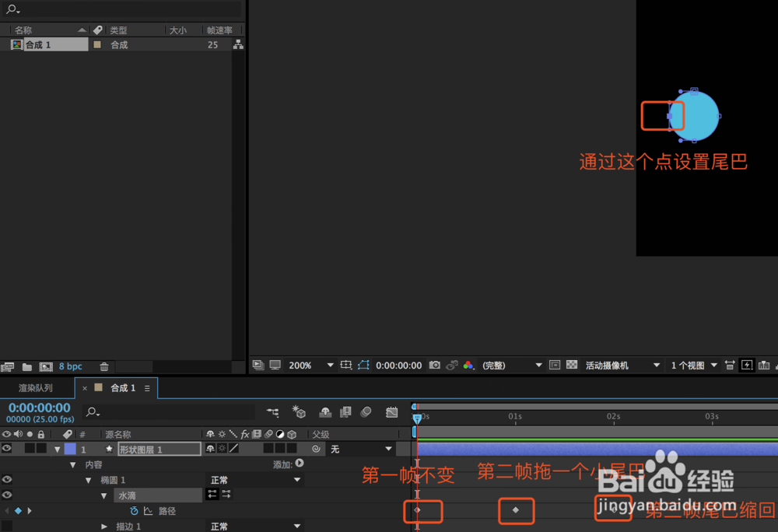Viewport: 778px width, 532px height.
Task: Collapse the 椭圆 1 group
Action: [89, 481]
